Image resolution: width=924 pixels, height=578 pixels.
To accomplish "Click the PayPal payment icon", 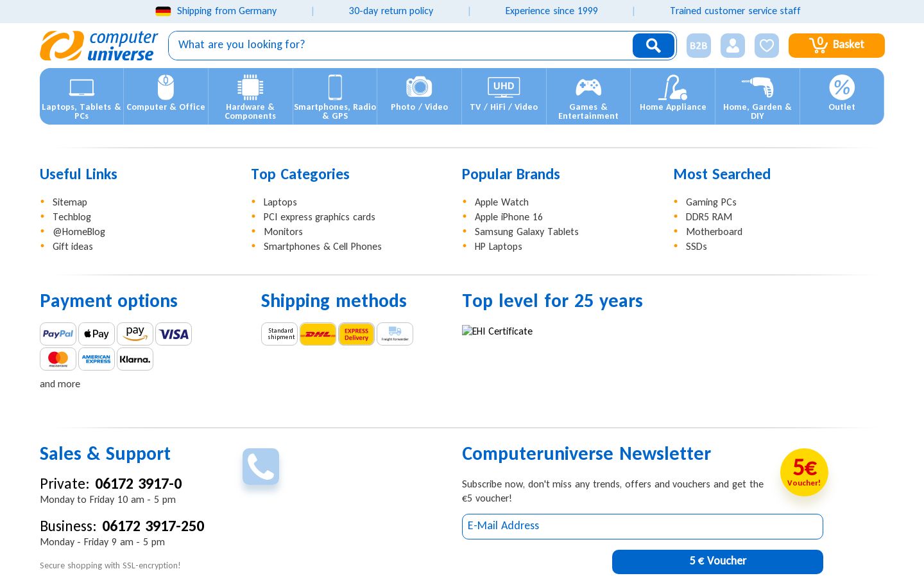I will pyautogui.click(x=58, y=334).
